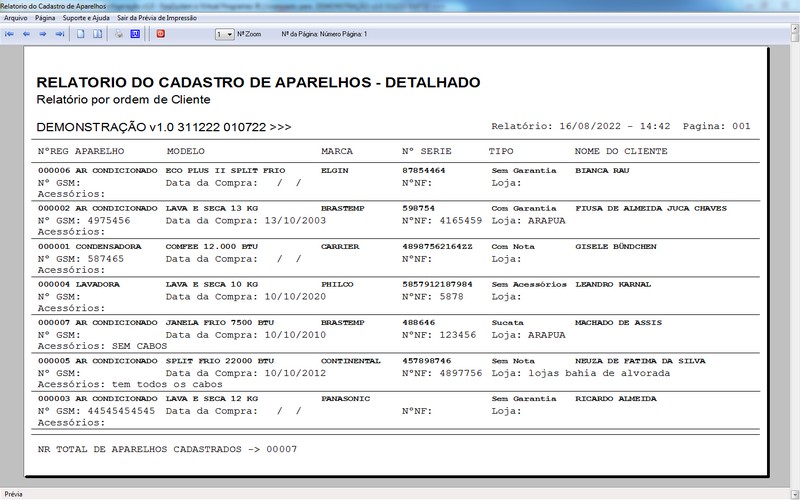Image resolution: width=800 pixels, height=500 pixels.
Task: Go to the first page of the report
Action: click(x=9, y=34)
